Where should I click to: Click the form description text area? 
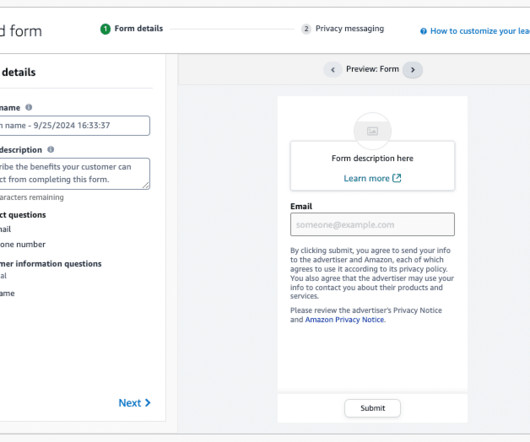pos(74,174)
